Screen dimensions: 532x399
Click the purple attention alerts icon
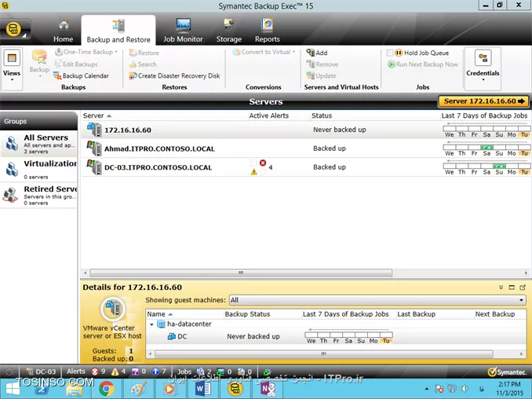pos(135,372)
